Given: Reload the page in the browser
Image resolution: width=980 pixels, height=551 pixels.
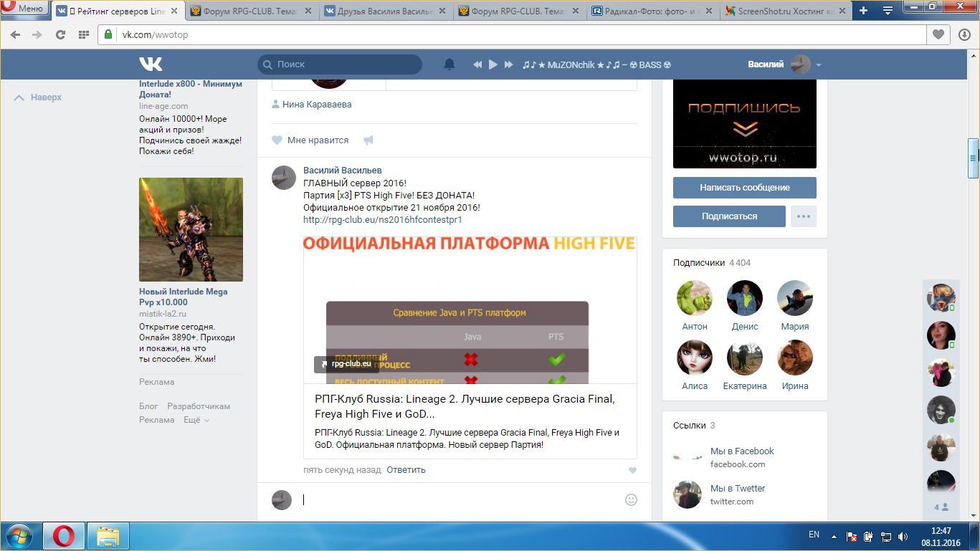Looking at the screenshot, I should [60, 34].
